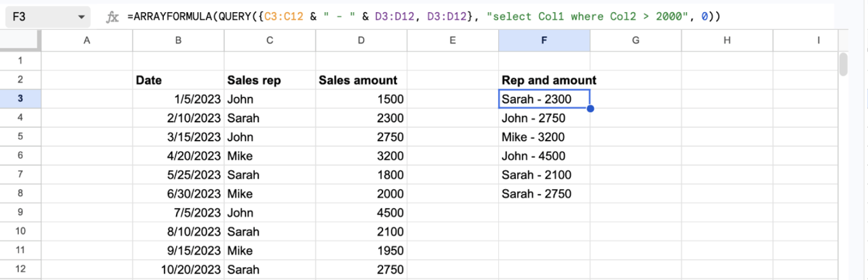Select cell with date 4/20/2023
This screenshot has height=280, width=868.
(179, 156)
